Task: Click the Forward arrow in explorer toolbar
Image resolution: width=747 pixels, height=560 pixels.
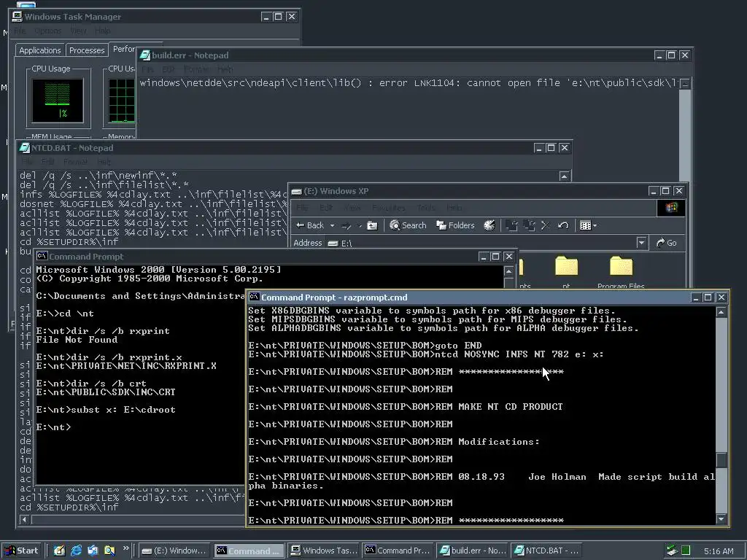Action: (x=347, y=226)
